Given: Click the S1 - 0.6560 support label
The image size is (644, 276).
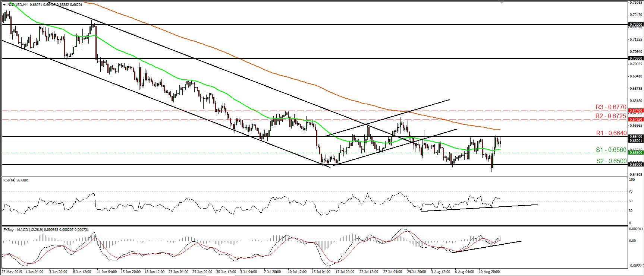Looking at the screenshot, I should [x=611, y=150].
